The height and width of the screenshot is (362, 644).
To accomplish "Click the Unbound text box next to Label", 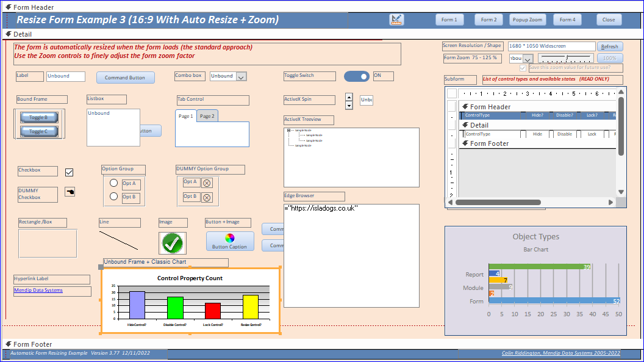I will pyautogui.click(x=66, y=76).
